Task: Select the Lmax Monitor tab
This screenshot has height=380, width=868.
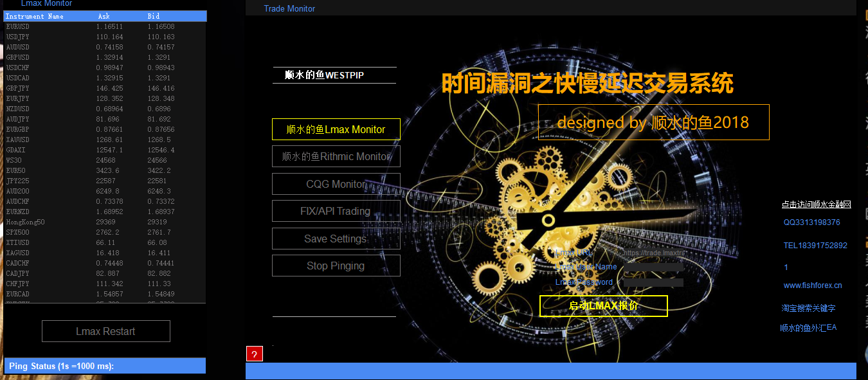Action: click(46, 4)
